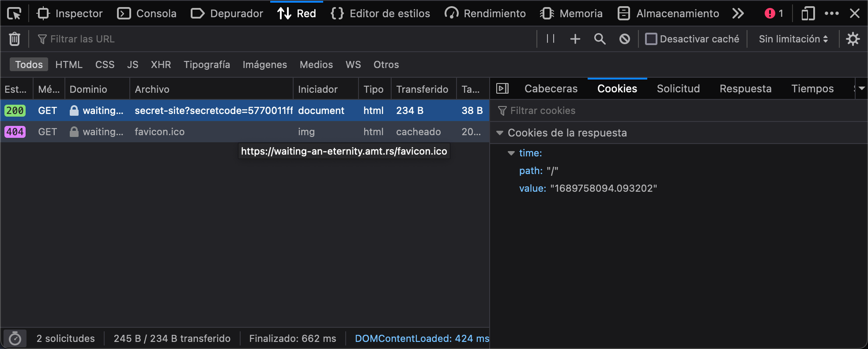The width and height of the screenshot is (868, 349).
Task: Open Editor de estilos tab
Action: 380,14
